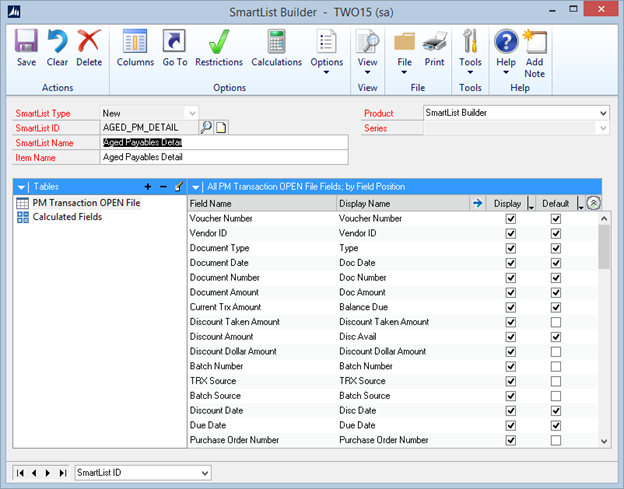Check Default for Discount Taken Amount
Image resolution: width=624 pixels, height=489 pixels.
[x=556, y=322]
